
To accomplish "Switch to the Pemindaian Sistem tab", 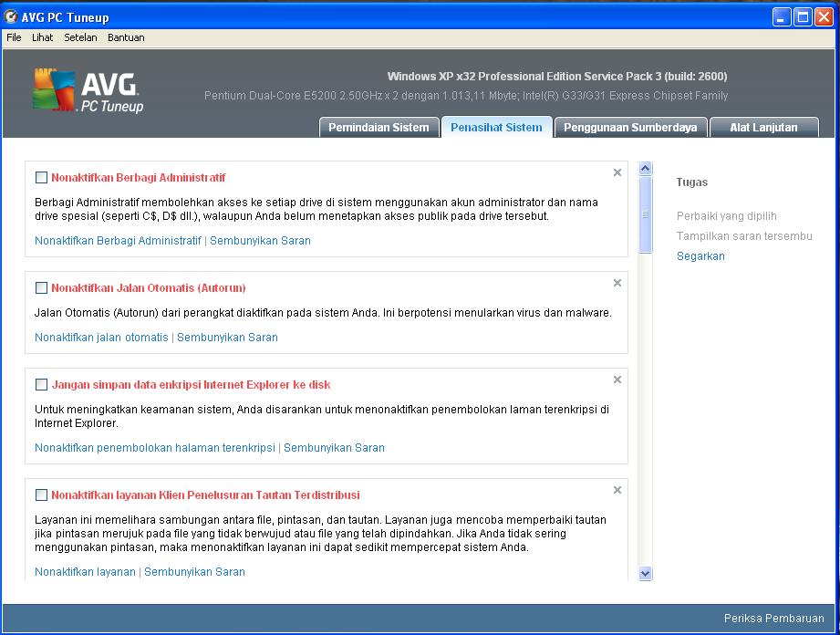I will point(379,128).
